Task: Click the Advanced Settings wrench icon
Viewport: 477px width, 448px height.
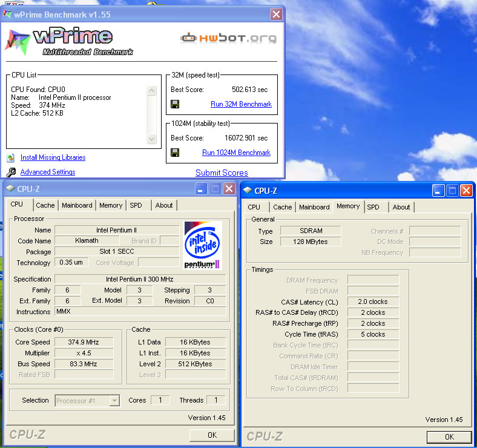Action: 11,173
